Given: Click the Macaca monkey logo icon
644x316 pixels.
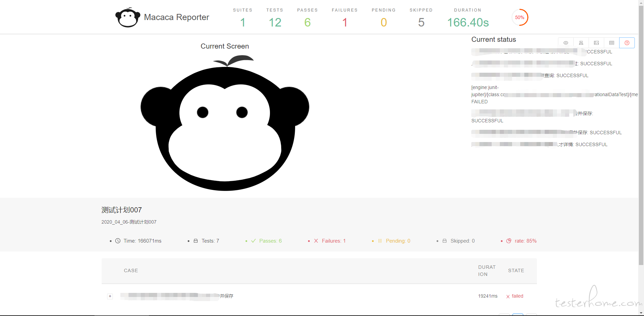Looking at the screenshot, I should tap(128, 17).
